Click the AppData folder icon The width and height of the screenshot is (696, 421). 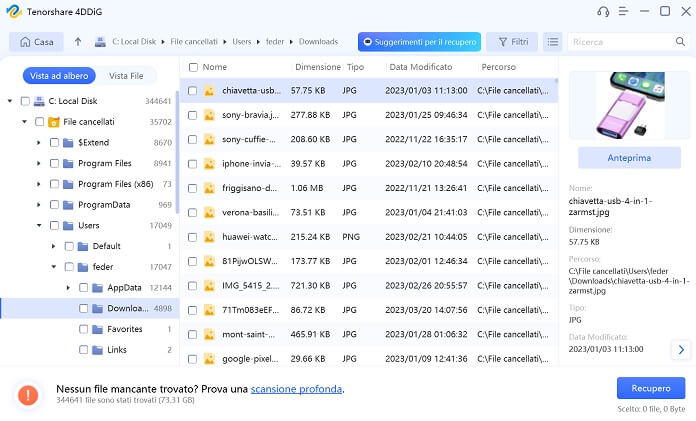pos(97,288)
